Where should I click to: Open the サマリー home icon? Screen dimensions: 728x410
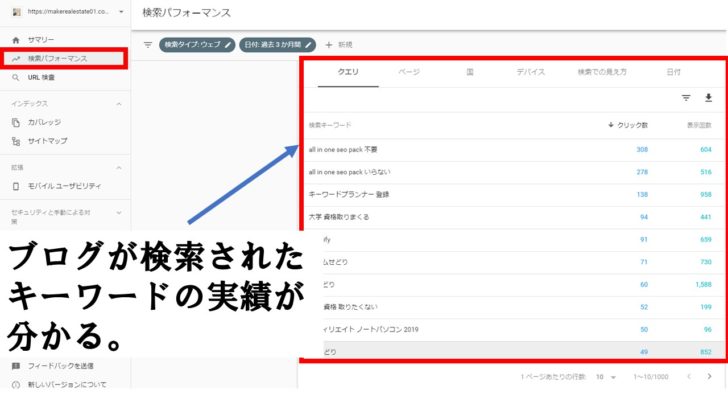(15, 40)
